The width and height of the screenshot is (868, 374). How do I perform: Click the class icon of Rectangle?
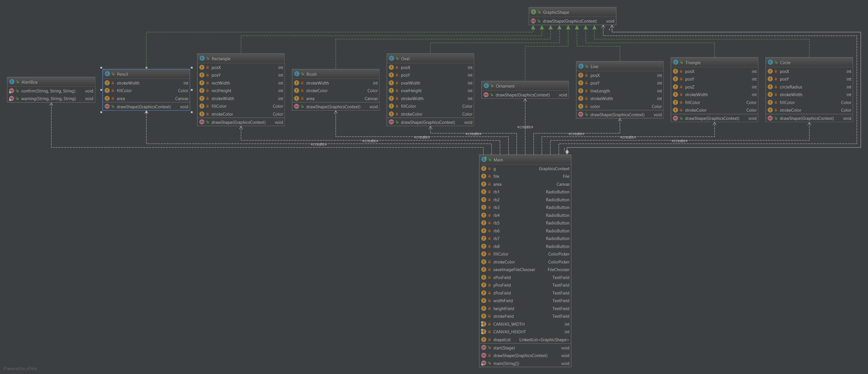pos(202,59)
